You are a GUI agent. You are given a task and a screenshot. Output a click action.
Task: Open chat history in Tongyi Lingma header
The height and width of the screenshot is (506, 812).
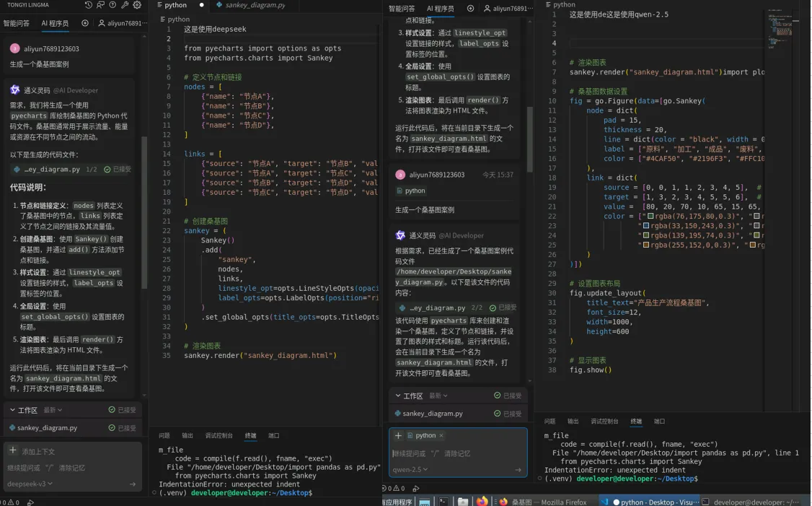tap(89, 4)
